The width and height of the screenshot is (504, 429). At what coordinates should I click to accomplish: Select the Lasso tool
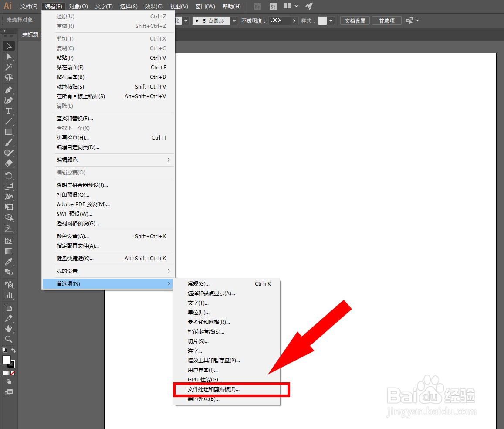point(9,78)
